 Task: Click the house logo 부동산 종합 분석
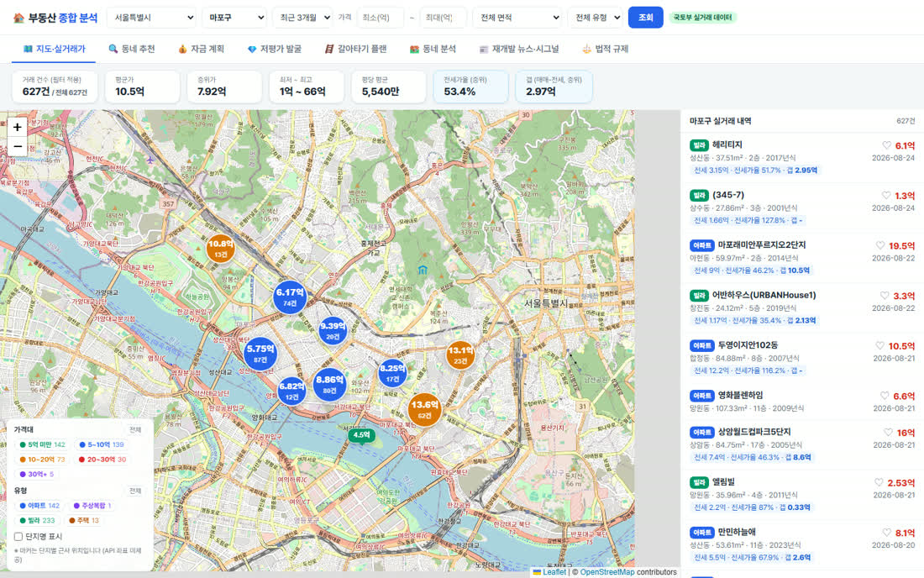click(55, 18)
